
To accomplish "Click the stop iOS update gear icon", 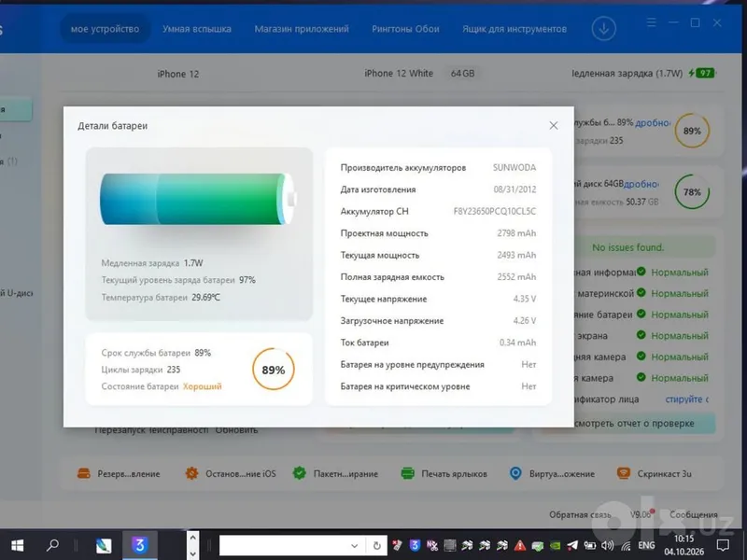I will (x=191, y=473).
